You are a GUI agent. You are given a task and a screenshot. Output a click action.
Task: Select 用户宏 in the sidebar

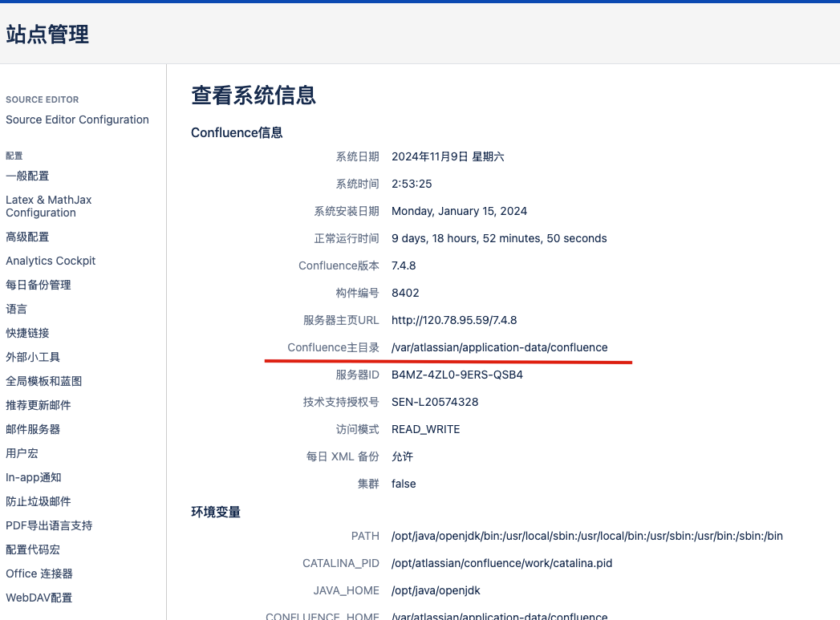click(x=22, y=453)
